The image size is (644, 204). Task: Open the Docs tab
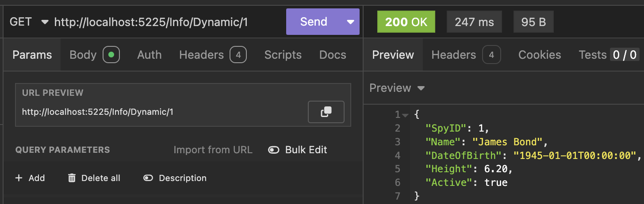pyautogui.click(x=333, y=55)
